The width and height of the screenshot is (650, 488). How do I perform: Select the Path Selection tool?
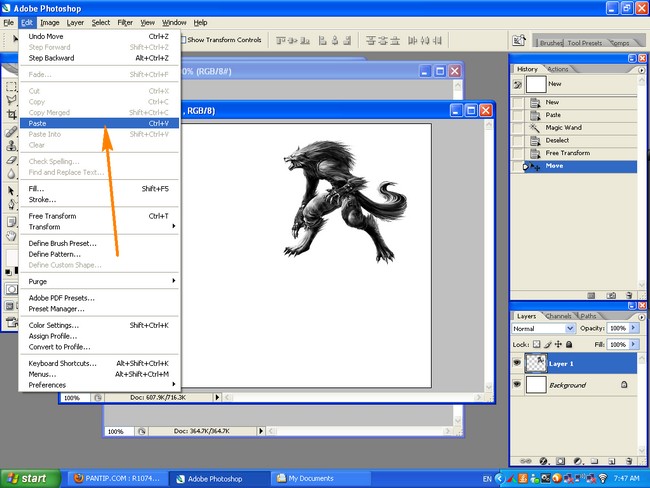(11, 191)
